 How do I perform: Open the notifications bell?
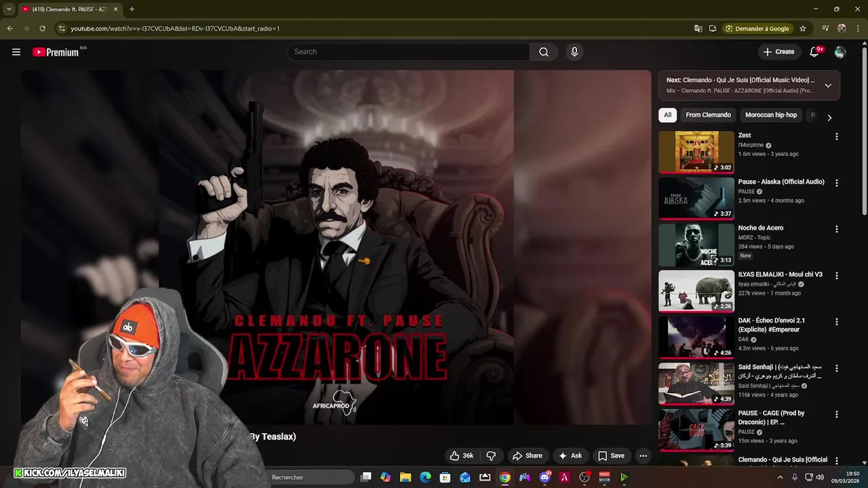815,52
